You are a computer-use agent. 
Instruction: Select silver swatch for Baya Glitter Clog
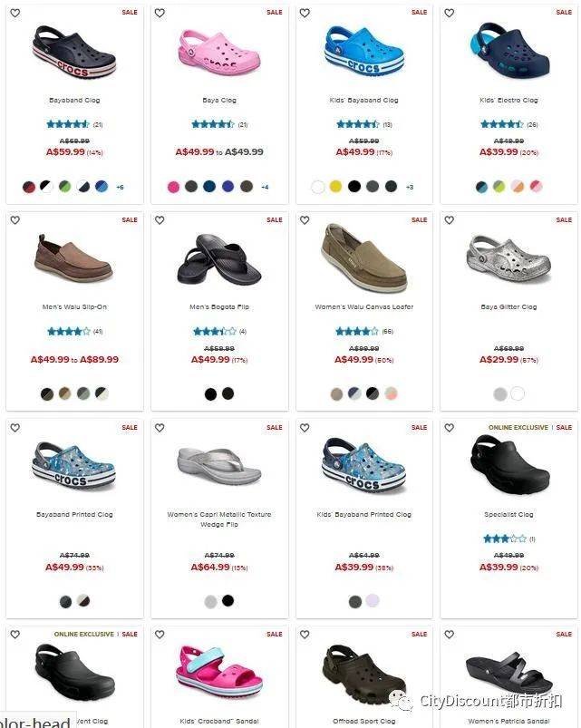click(499, 394)
